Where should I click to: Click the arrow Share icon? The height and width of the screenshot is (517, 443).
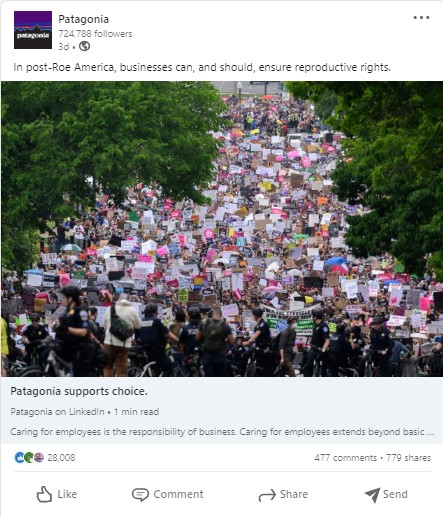267,495
